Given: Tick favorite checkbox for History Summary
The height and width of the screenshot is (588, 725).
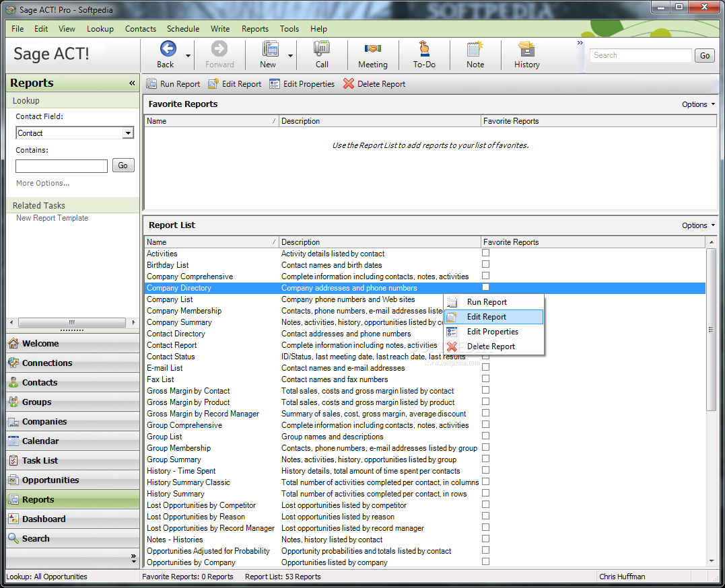Looking at the screenshot, I should 485,493.
